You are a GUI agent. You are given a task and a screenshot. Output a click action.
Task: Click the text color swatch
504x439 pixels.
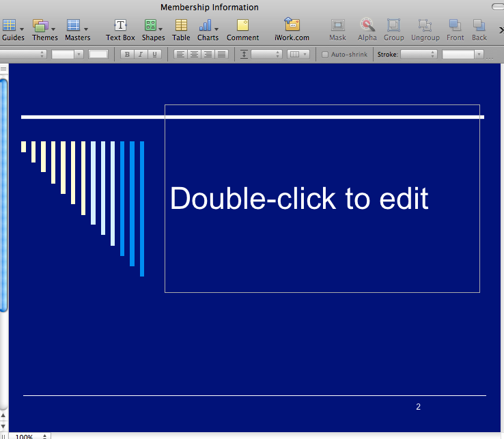[98, 55]
